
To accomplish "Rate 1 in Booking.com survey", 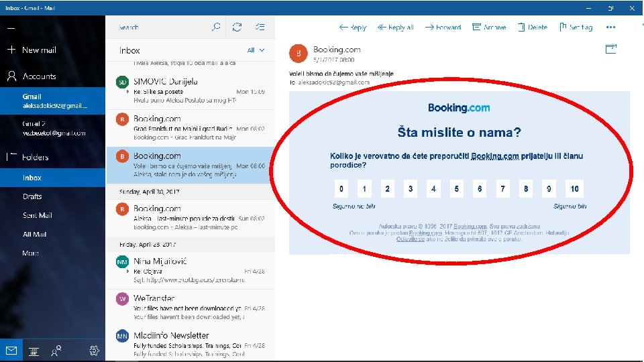I will pos(364,189).
